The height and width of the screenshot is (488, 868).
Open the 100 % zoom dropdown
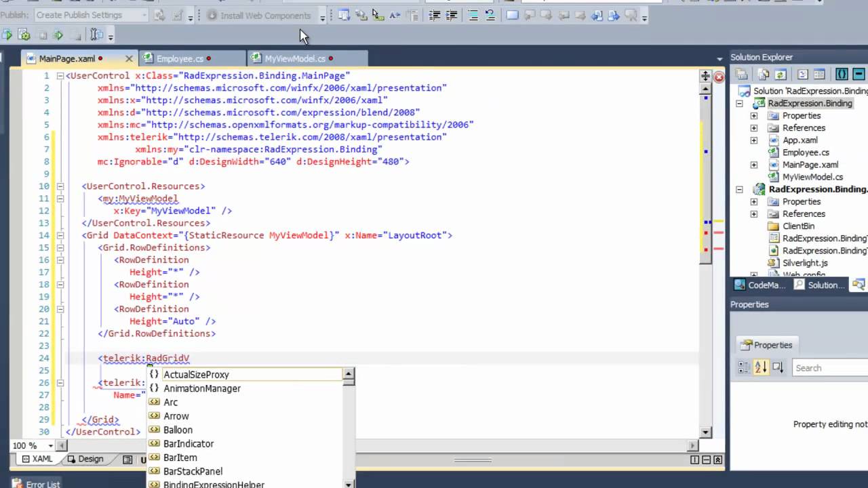pyautogui.click(x=50, y=445)
